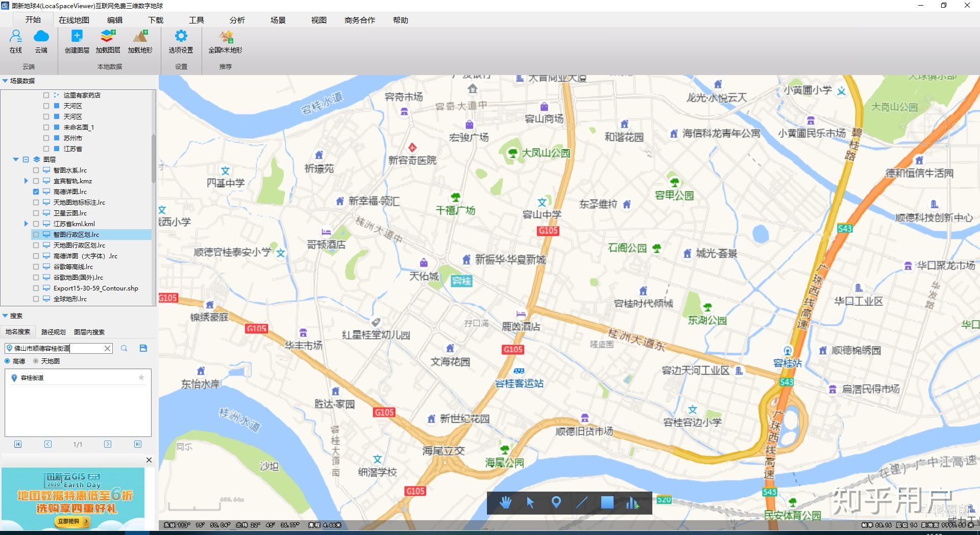Click the scene tree vertical scrollbar

pyautogui.click(x=154, y=158)
